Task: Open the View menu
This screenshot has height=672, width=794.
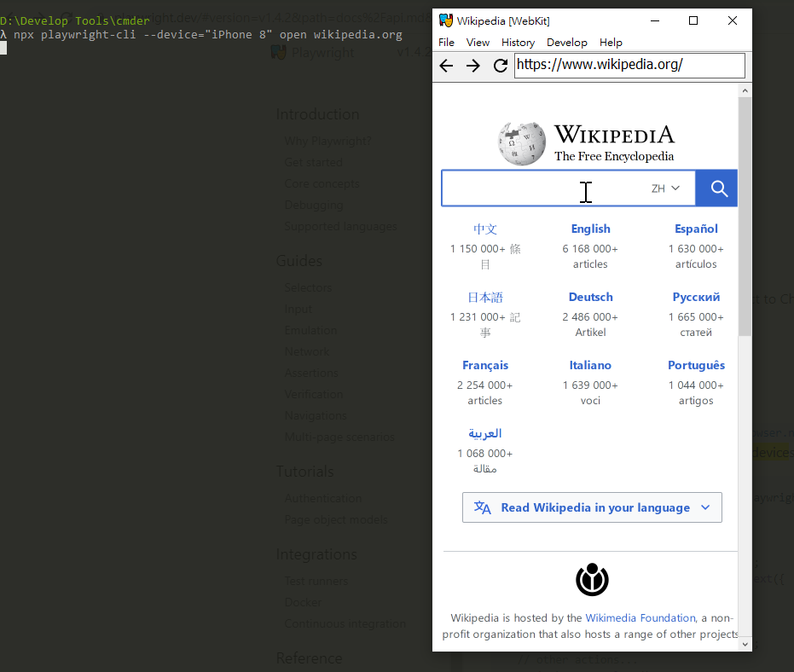Action: point(478,43)
